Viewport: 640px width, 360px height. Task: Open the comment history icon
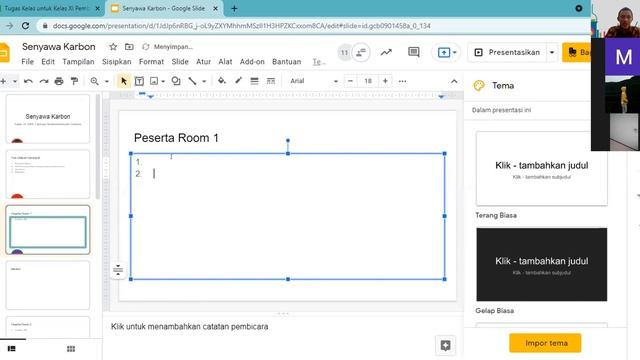(x=413, y=52)
